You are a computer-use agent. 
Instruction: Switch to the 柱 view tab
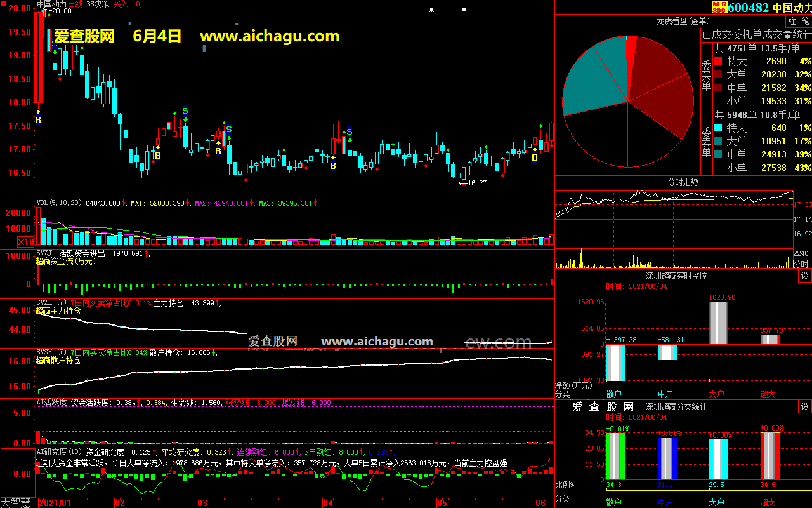coord(792,21)
